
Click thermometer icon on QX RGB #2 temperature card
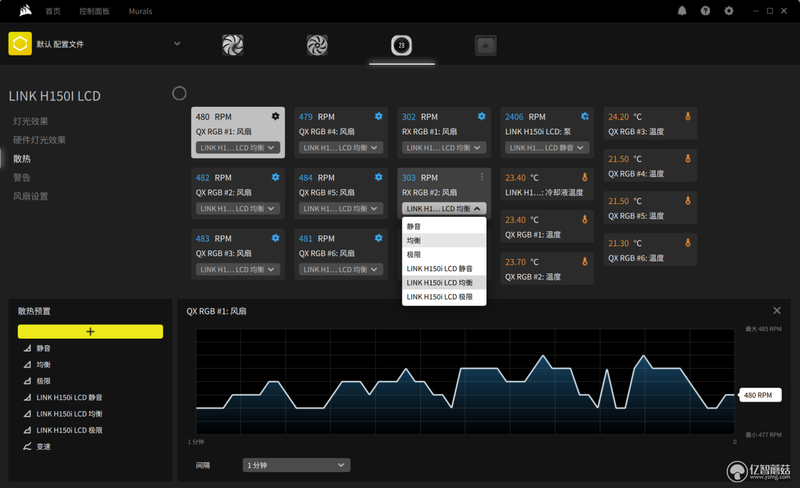click(x=585, y=261)
